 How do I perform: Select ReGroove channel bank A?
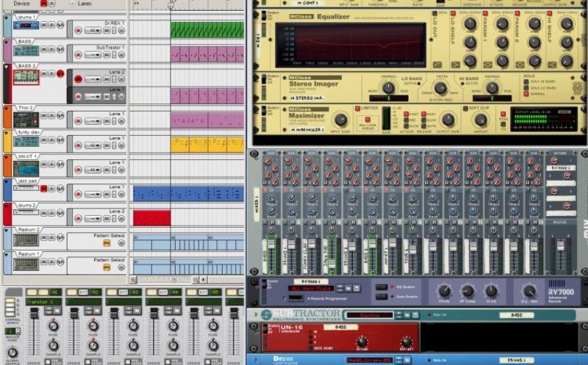(10, 300)
